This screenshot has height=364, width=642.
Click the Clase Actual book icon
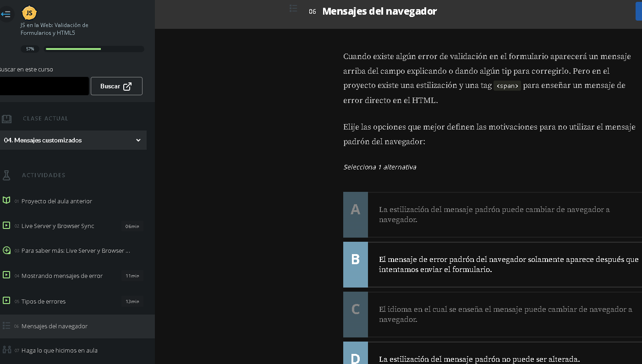click(x=6, y=119)
